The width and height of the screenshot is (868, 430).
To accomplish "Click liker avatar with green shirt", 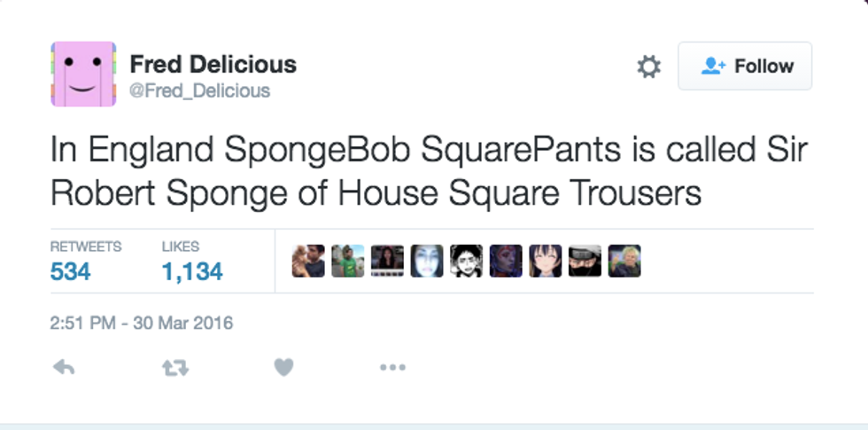I will pos(348,261).
